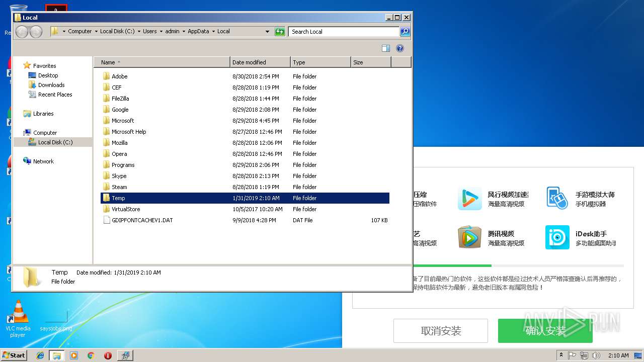Click the Search Local input field
Image resolution: width=644 pixels, height=362 pixels.
pyautogui.click(x=344, y=32)
